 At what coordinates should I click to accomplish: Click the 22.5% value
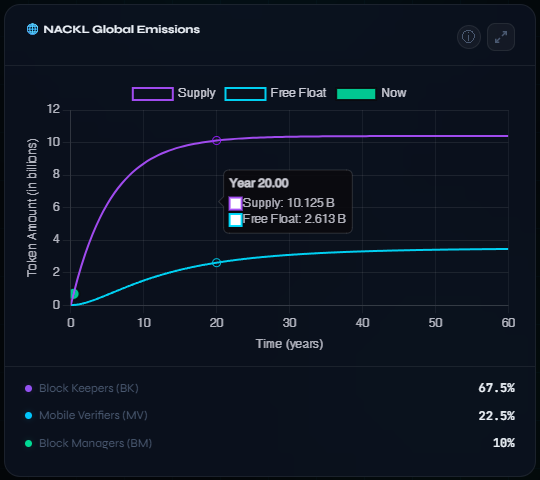(x=496, y=416)
